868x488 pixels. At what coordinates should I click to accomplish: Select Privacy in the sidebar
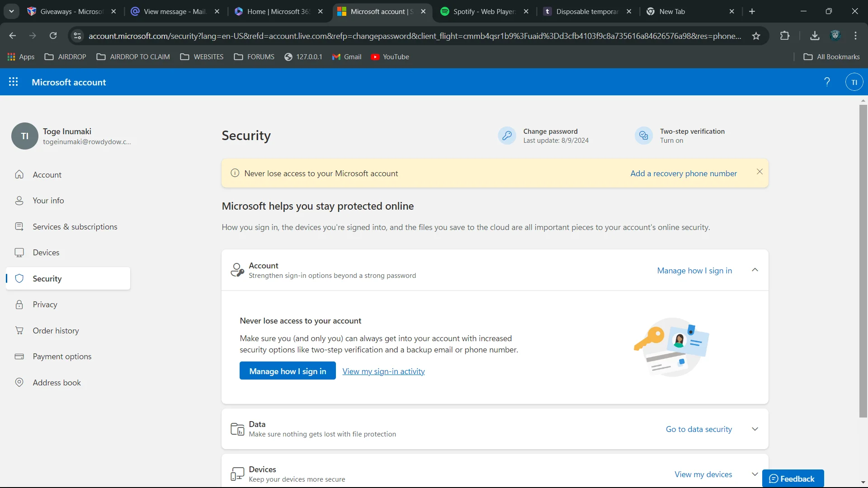coord(68,305)
